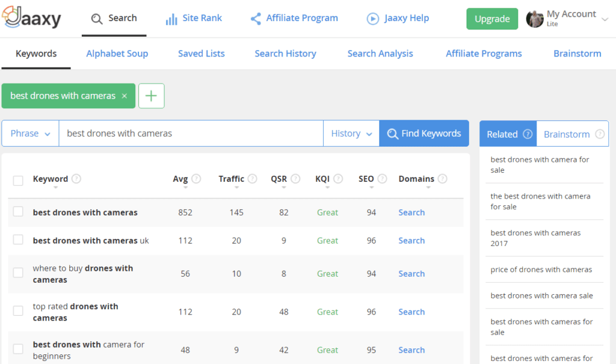Open the Phrase search type dropdown
The image size is (616, 364).
pos(30,134)
